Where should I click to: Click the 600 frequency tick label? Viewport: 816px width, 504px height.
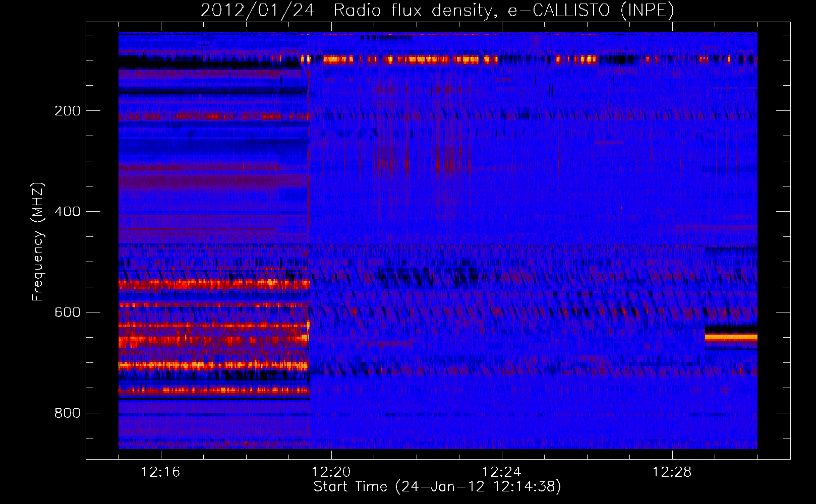click(68, 312)
